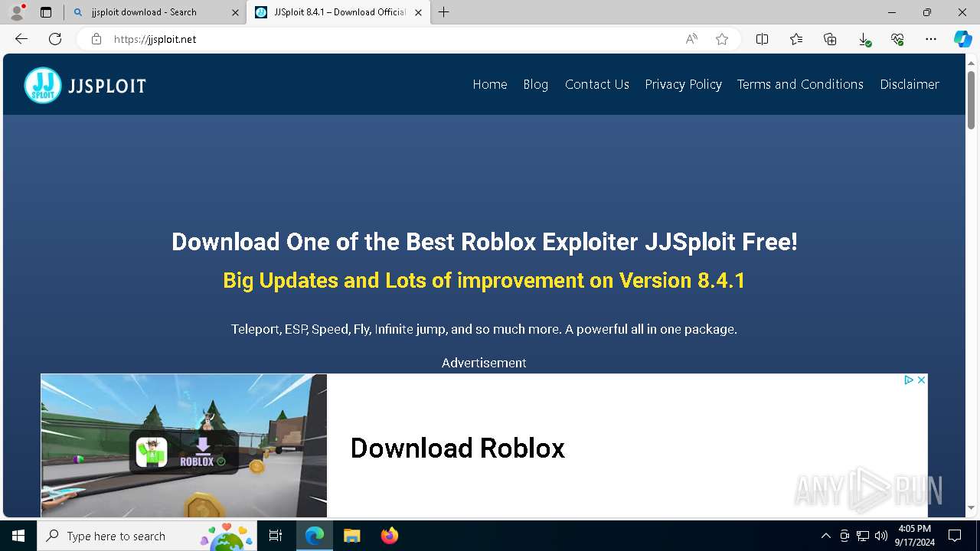This screenshot has height=551, width=980.
Task: Open Edge Settings and more menu
Action: pos(931,39)
